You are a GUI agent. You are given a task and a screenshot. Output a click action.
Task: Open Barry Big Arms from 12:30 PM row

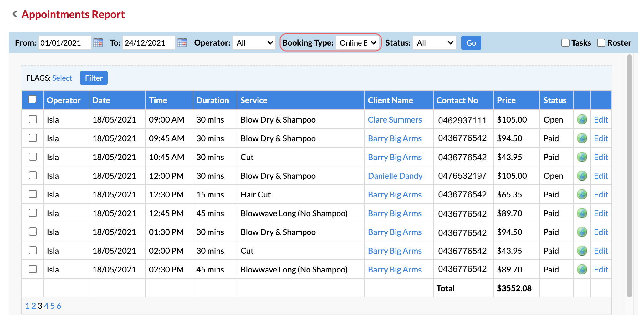click(395, 195)
